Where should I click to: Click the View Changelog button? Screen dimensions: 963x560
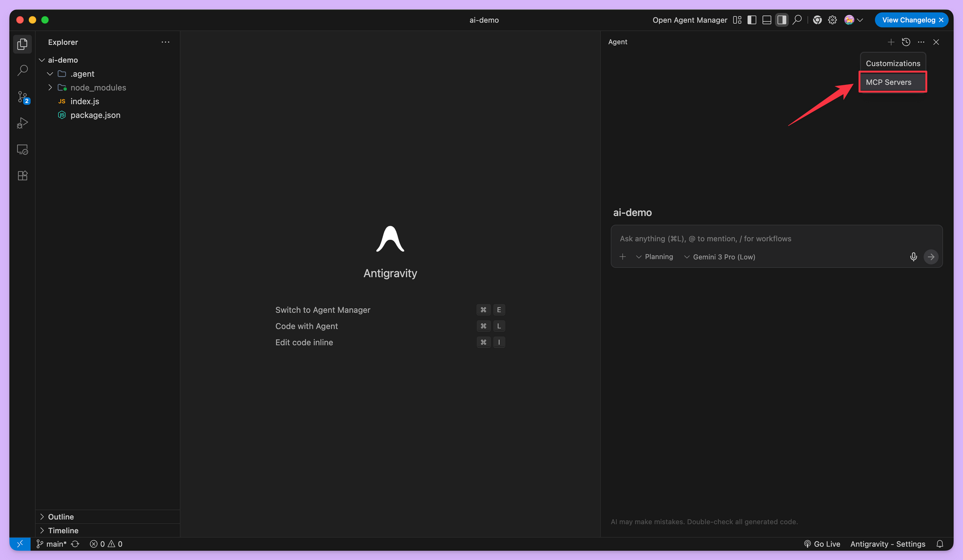[x=908, y=20]
